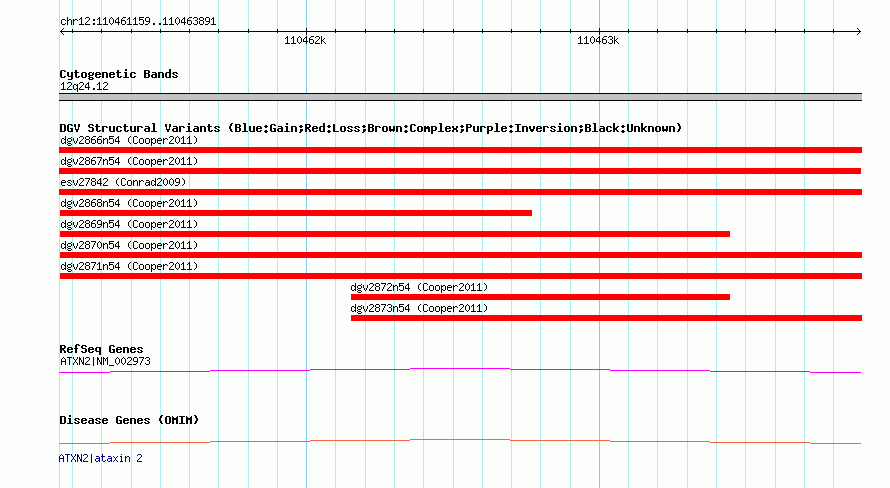This screenshot has width=890, height=488.
Task: Click the RefSeq Genes track title
Action: click(101, 349)
